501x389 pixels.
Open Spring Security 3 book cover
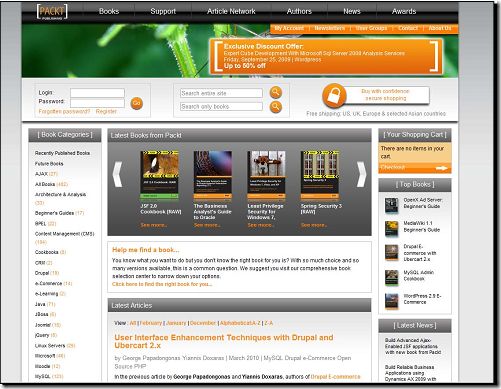point(320,175)
